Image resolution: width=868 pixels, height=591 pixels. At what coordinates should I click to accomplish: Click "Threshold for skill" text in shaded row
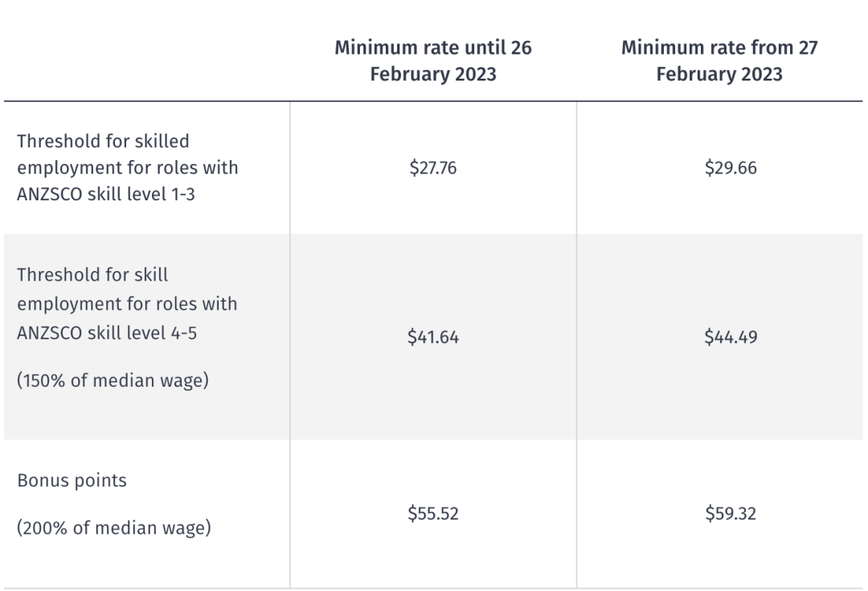(x=92, y=275)
